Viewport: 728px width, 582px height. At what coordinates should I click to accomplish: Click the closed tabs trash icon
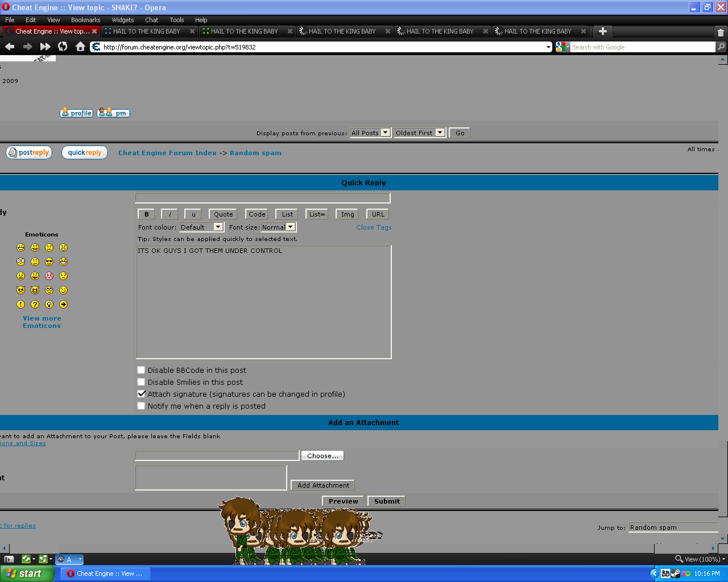(721, 32)
